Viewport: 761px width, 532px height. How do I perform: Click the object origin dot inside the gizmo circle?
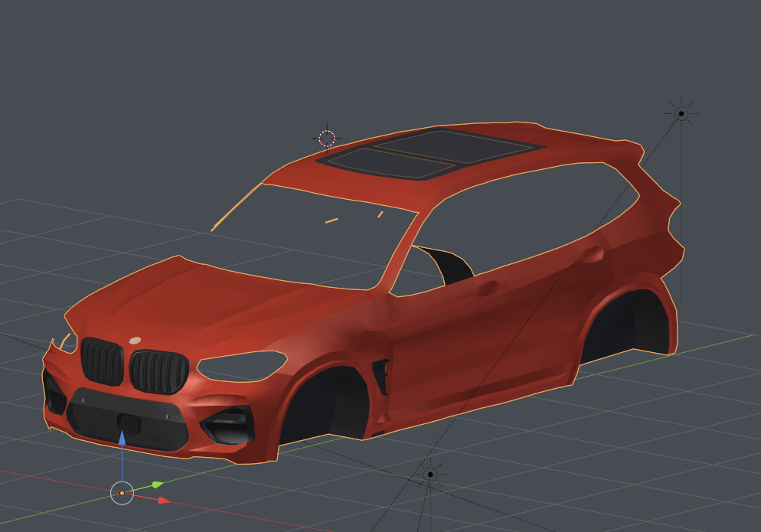pyautogui.click(x=122, y=493)
